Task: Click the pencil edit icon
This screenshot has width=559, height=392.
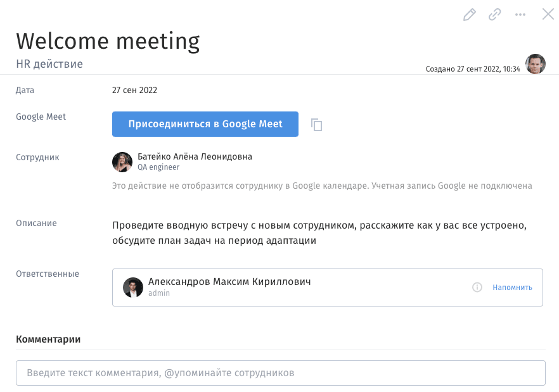Action: [469, 15]
